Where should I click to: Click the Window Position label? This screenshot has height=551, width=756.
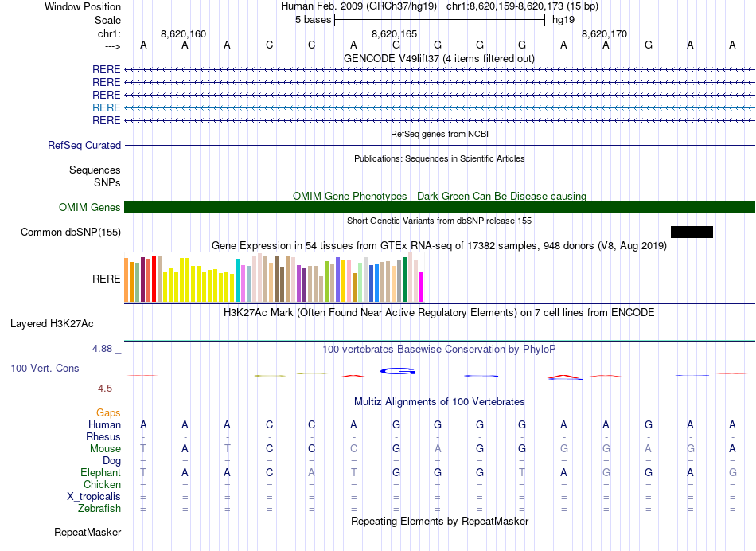coord(83,6)
